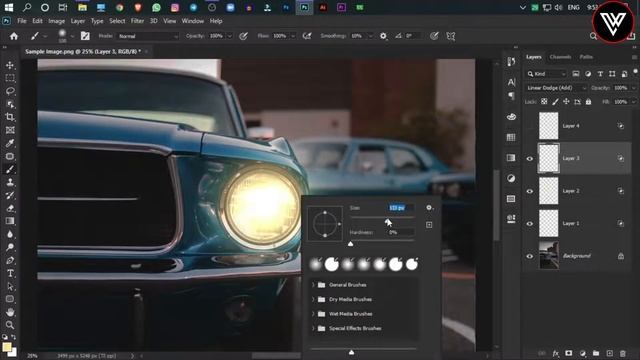Open the brush settings panel icon
The width and height of the screenshot is (640, 360).
(x=85, y=36)
